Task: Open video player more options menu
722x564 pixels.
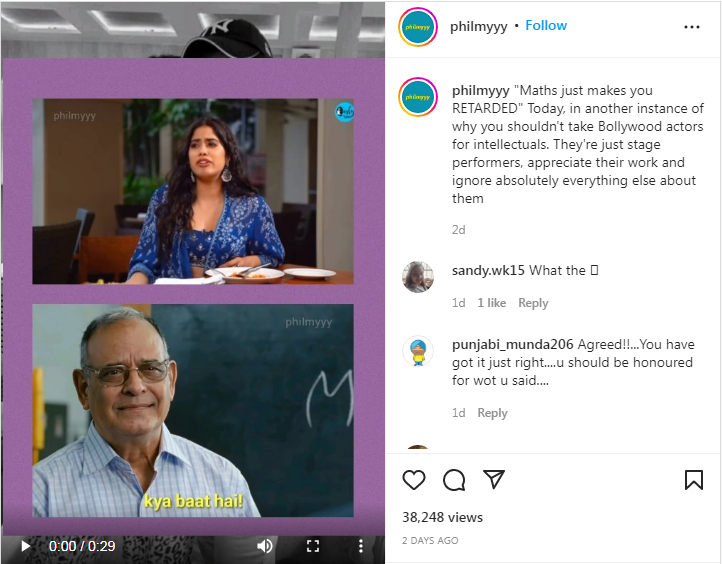Action: point(361,546)
